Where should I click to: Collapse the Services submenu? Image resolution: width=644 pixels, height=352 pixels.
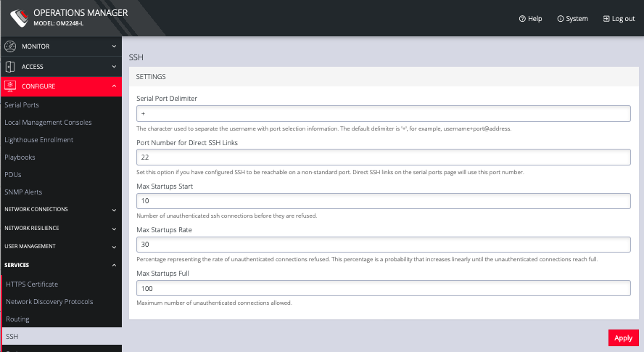coord(114,265)
